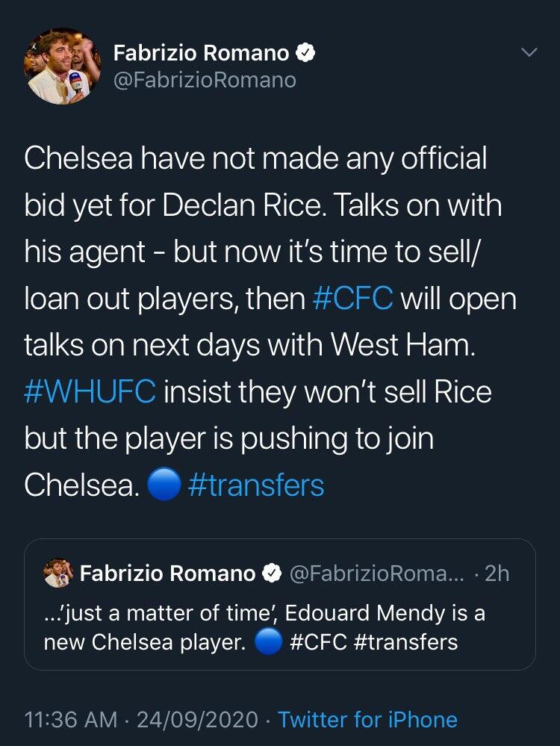Tap the small avatar in the quoted tweet
The image size is (560, 746).
[58, 573]
